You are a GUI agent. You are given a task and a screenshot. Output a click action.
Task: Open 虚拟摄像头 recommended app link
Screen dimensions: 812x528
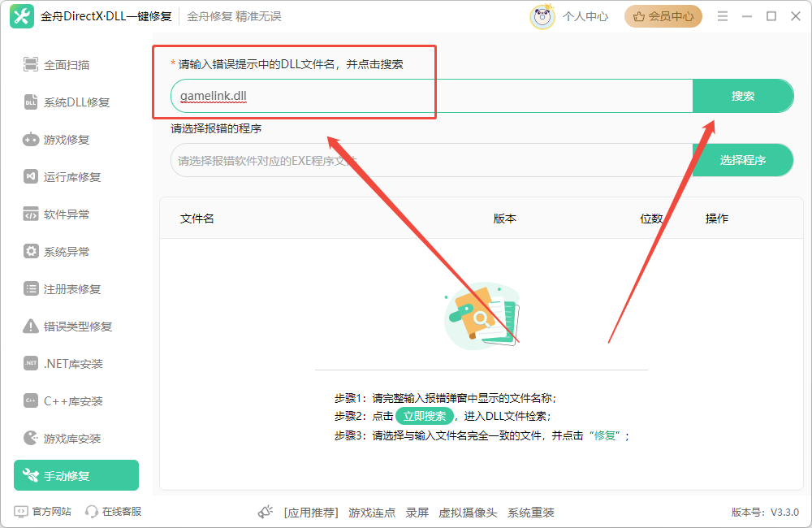point(468,513)
